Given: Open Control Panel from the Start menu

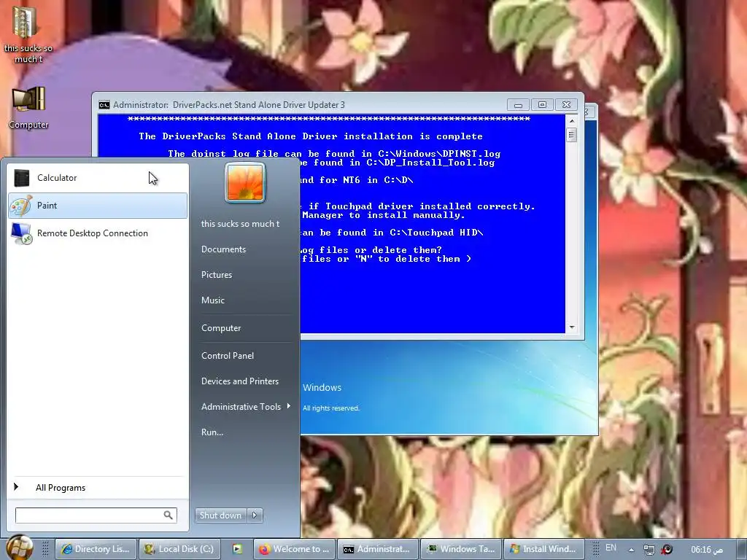Looking at the screenshot, I should 228,356.
